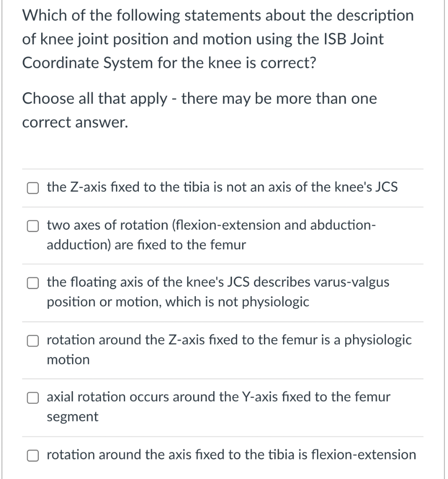
Task: Click the question line 'Coordinate System for the knee is correct?'
Action: [168, 63]
